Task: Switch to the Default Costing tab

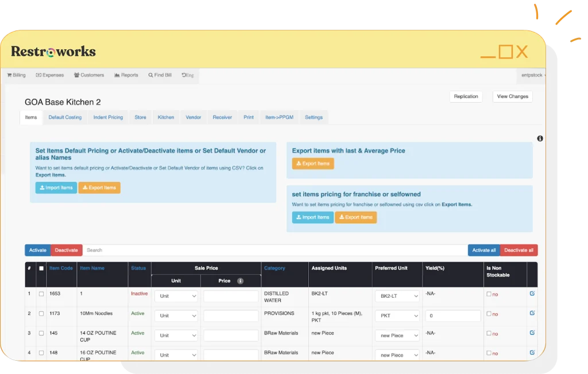Action: click(x=65, y=117)
